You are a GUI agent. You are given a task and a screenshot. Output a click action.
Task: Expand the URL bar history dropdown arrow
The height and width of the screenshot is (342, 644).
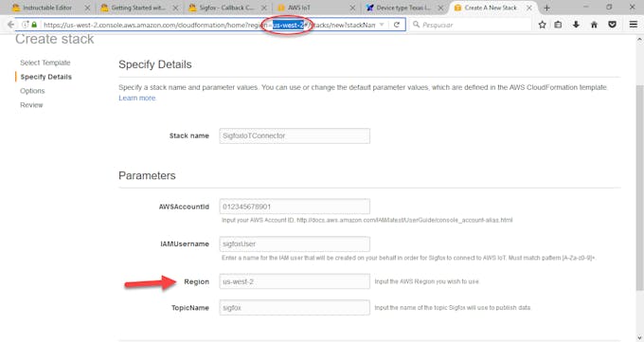382,25
